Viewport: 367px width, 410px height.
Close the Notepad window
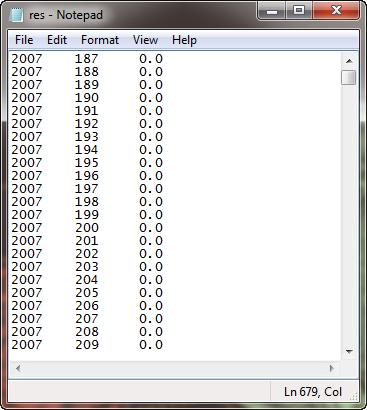336,11
